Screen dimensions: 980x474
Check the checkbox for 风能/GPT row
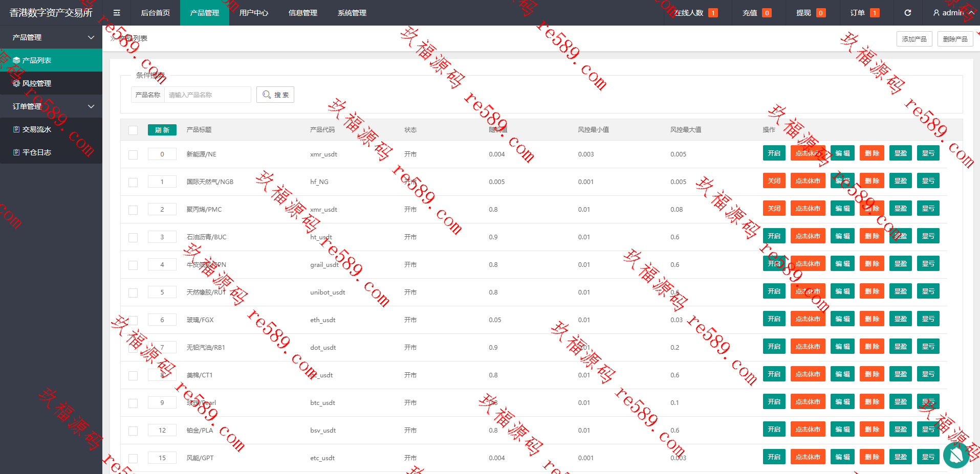click(x=133, y=458)
